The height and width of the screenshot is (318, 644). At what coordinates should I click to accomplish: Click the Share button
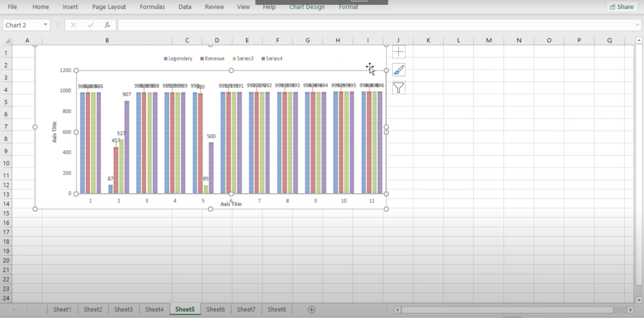coord(622,7)
